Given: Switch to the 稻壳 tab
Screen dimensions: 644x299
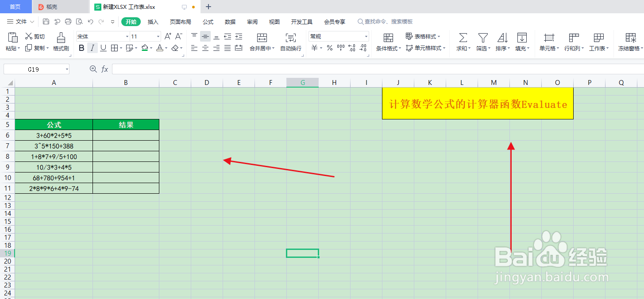Looking at the screenshot, I should 61,7.
